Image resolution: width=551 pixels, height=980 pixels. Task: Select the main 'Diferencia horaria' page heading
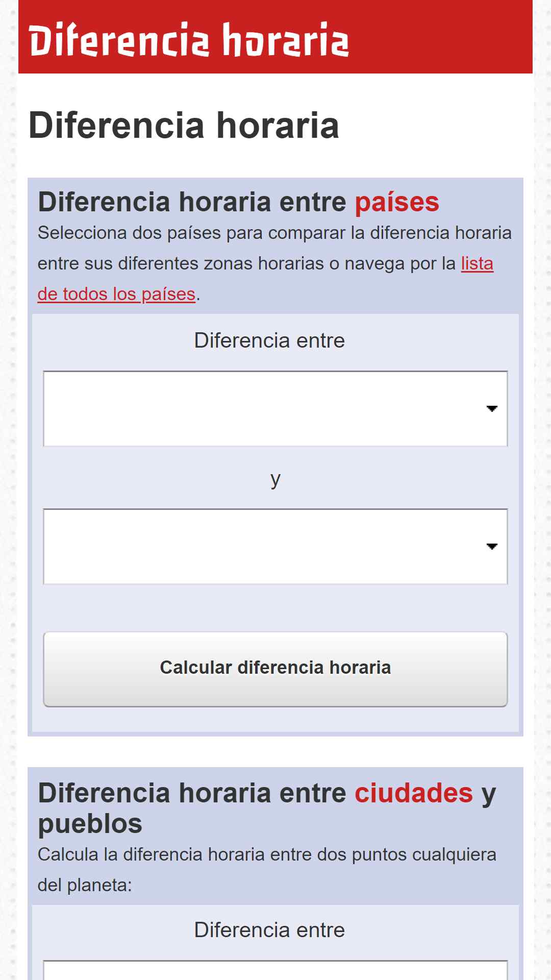pos(184,126)
